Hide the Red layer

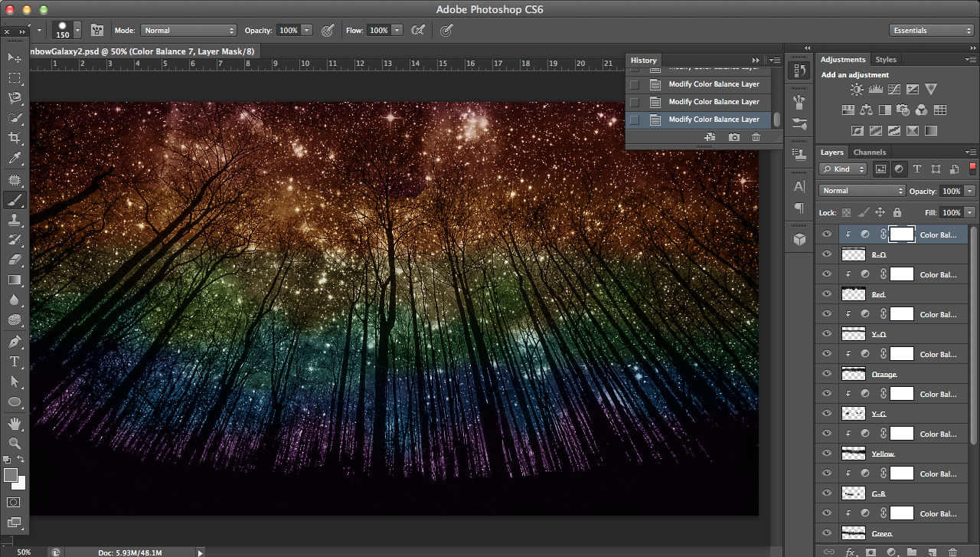click(x=827, y=294)
